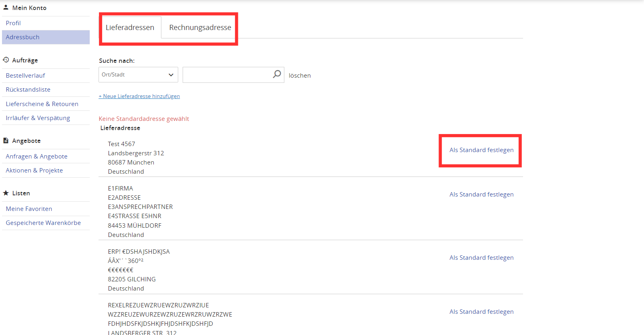Set the Gilching address as standard
Image resolution: width=644 pixels, height=335 pixels.
[x=481, y=258]
